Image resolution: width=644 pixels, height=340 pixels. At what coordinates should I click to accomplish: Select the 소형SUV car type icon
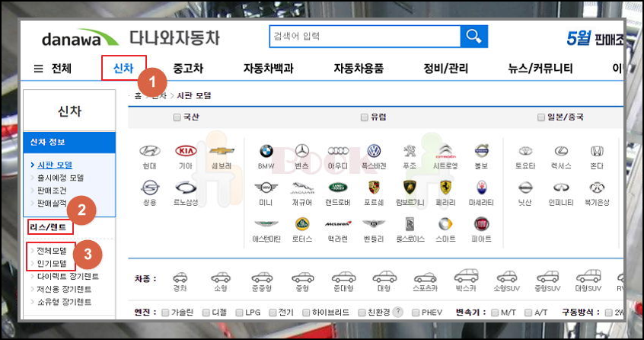pos(507,277)
